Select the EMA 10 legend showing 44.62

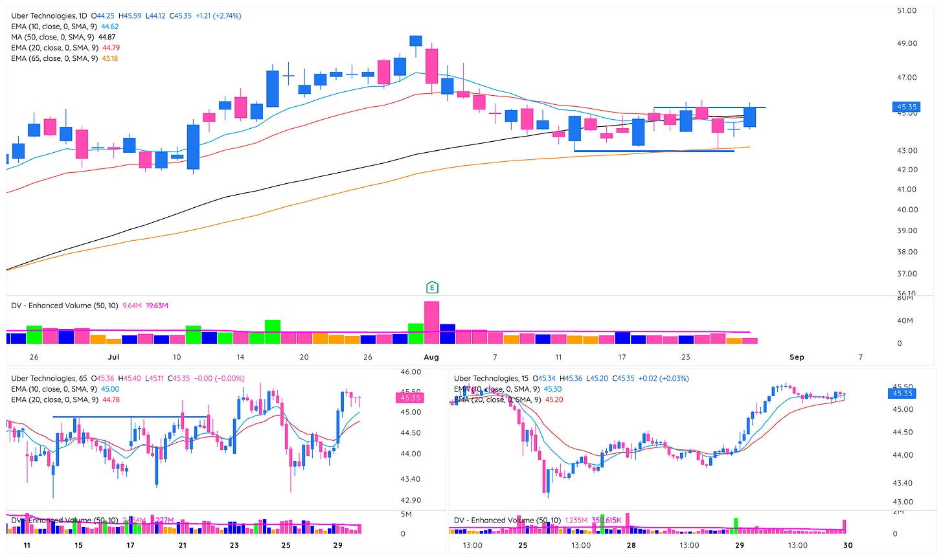65,27
